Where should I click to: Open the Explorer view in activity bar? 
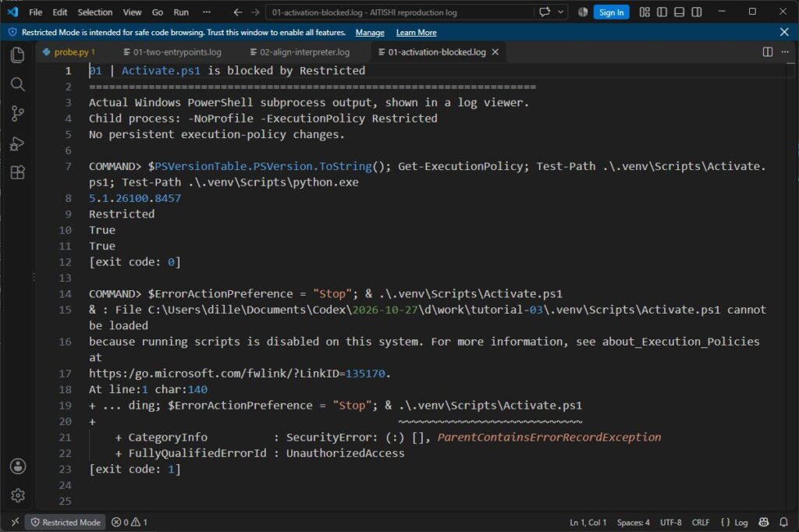click(18, 55)
